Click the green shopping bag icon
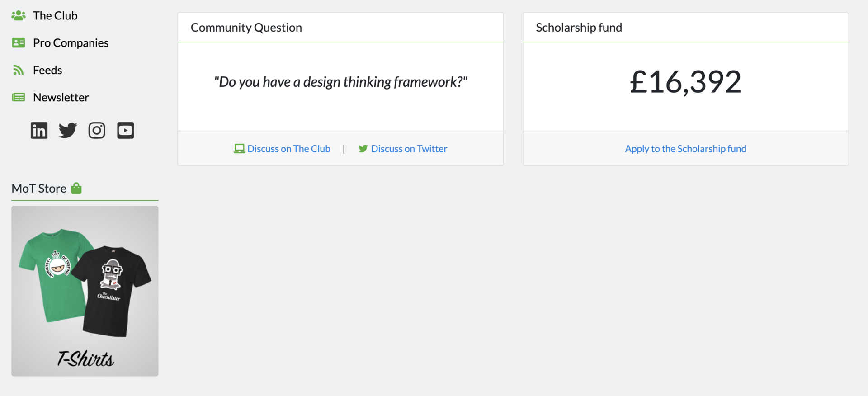This screenshot has width=868, height=396. point(76,188)
